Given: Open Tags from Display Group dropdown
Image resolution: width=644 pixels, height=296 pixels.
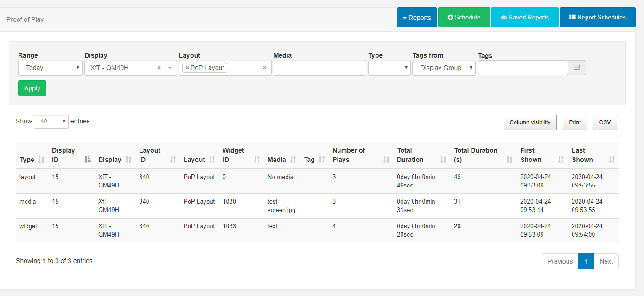Looking at the screenshot, I should tap(444, 68).
